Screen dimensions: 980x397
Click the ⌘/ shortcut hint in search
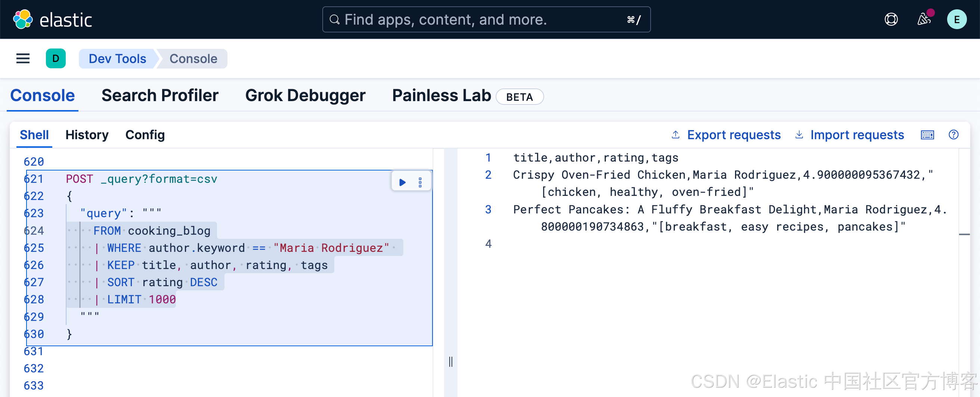(x=633, y=19)
